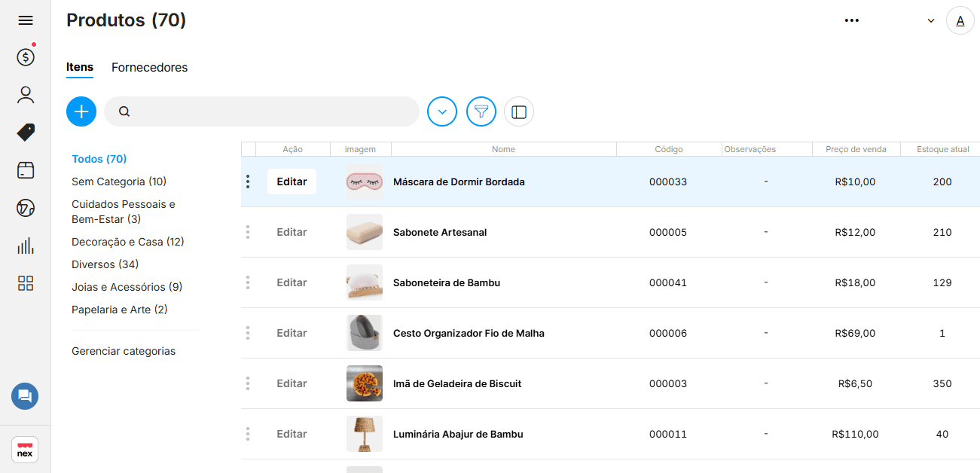Click the search magnifier icon

pyautogui.click(x=124, y=111)
